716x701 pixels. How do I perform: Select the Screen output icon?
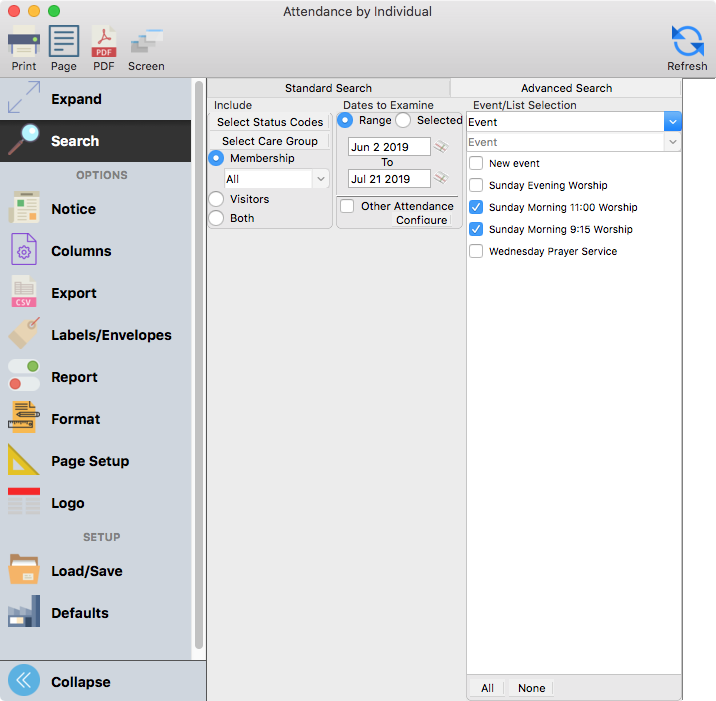point(146,42)
